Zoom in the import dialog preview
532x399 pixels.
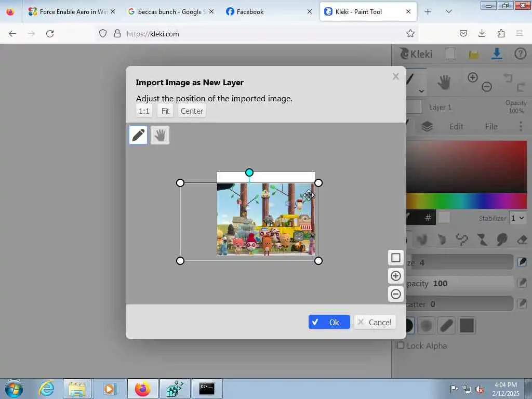click(395, 276)
